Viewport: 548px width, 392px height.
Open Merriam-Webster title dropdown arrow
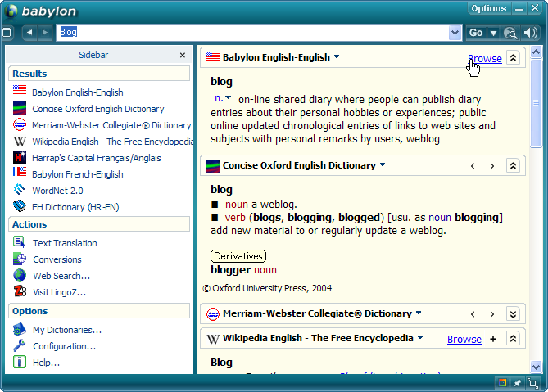[419, 313]
